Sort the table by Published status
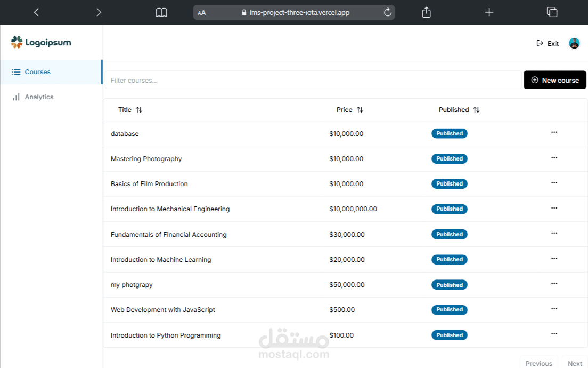 tap(459, 110)
